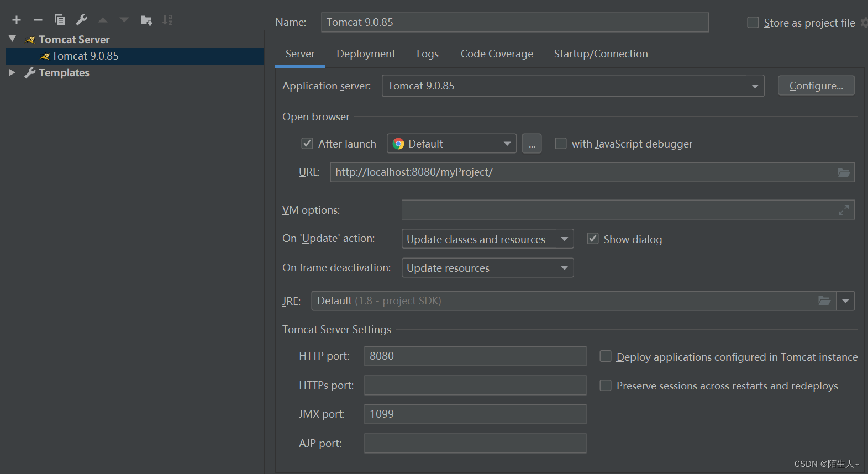Click the gear next to Store as project file

click(864, 23)
